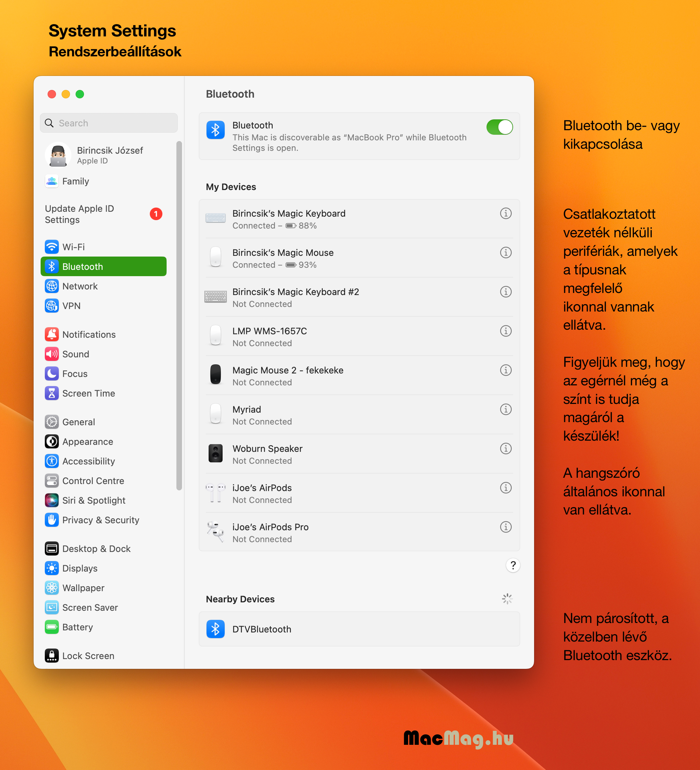Open Birincsik József Apple ID
Viewport: 700px width, 770px height.
103,155
